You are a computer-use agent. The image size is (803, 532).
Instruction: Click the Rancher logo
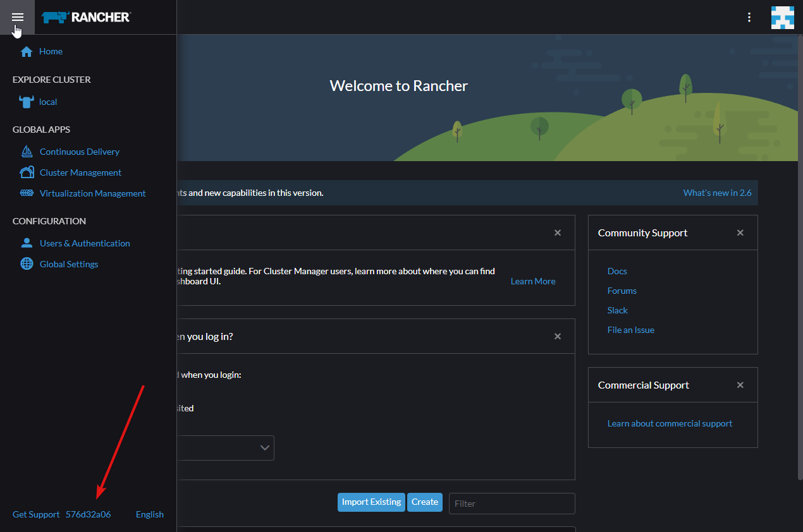click(86, 17)
